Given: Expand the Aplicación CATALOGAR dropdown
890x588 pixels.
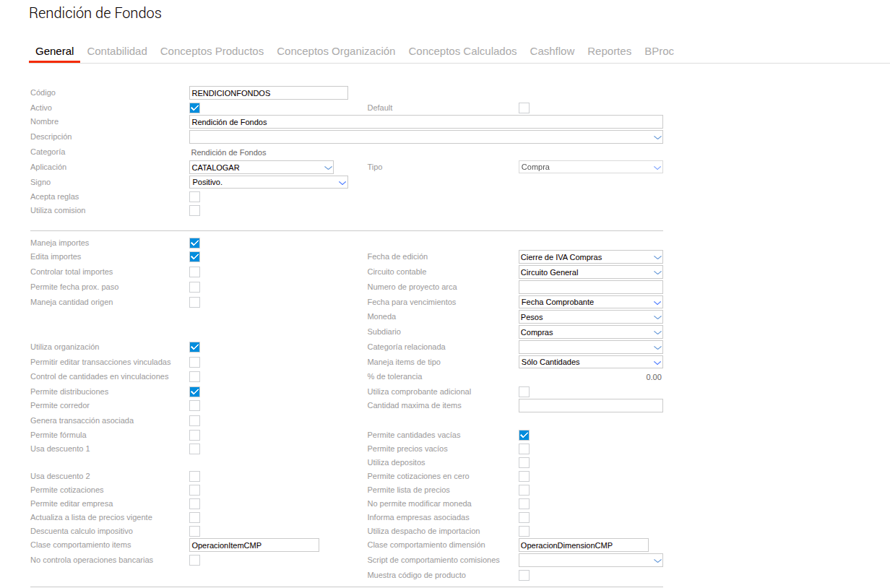Looking at the screenshot, I should point(262,168).
